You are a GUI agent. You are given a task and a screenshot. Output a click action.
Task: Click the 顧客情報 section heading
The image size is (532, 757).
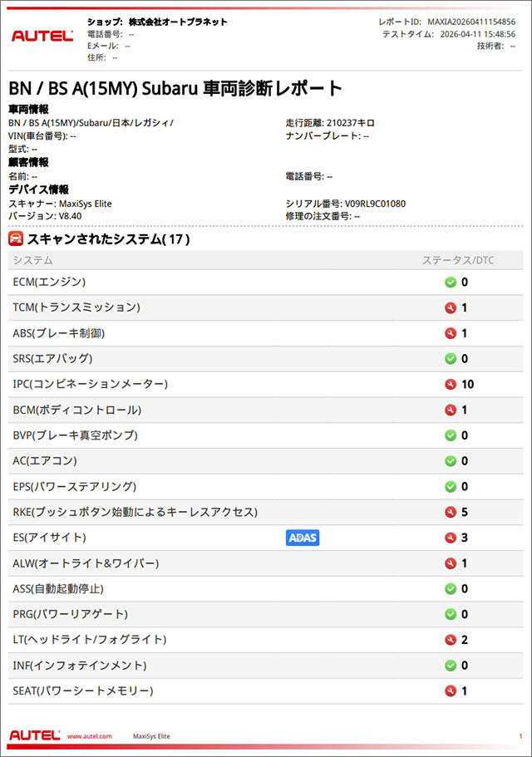point(28,162)
